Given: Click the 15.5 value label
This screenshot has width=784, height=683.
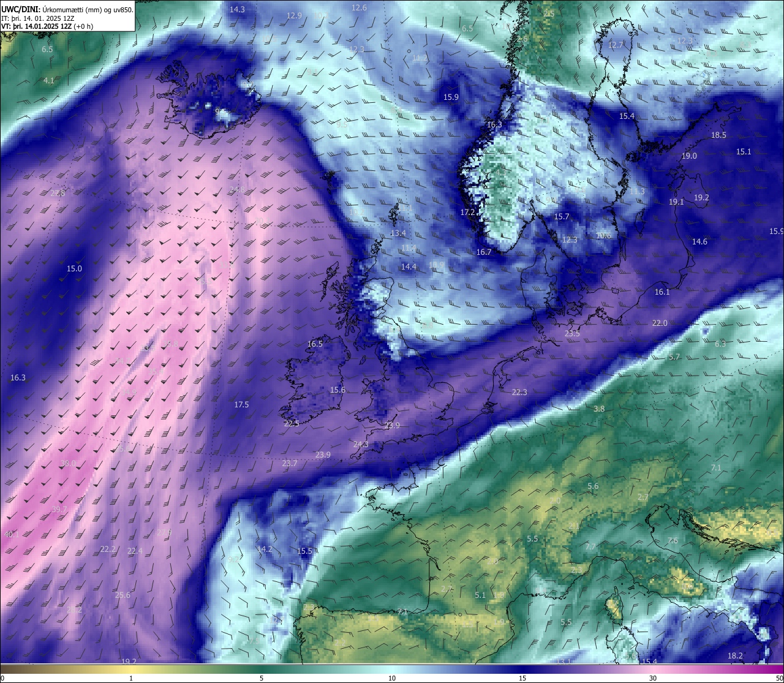Looking at the screenshot, I should tap(304, 551).
